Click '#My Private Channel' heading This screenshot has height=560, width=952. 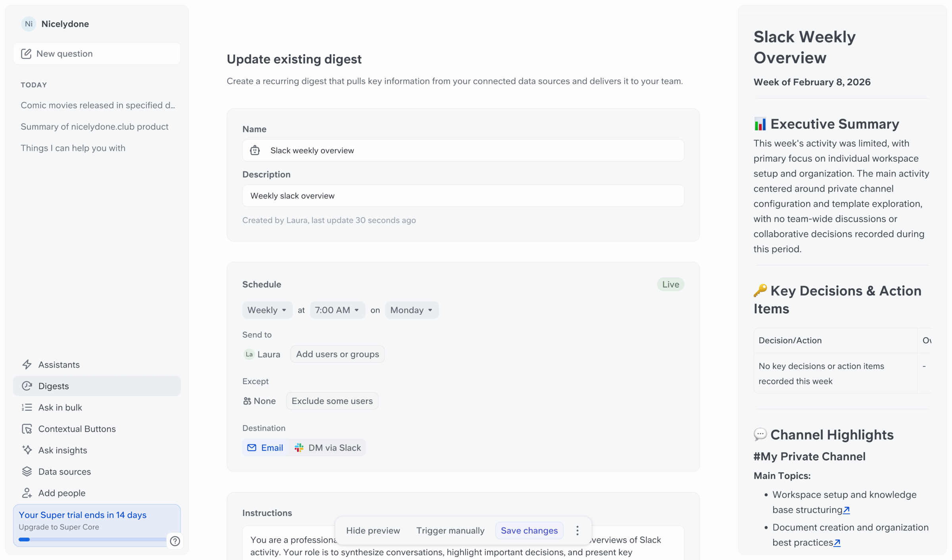point(810,456)
